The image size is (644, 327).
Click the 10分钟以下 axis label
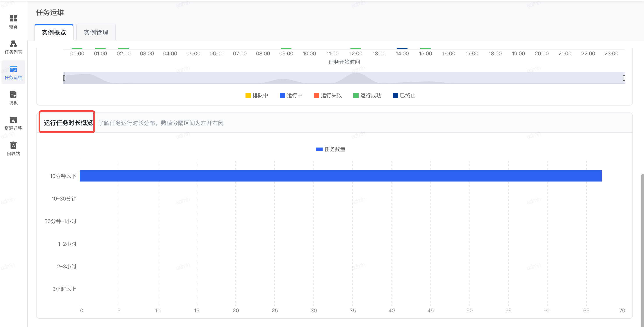coord(63,176)
